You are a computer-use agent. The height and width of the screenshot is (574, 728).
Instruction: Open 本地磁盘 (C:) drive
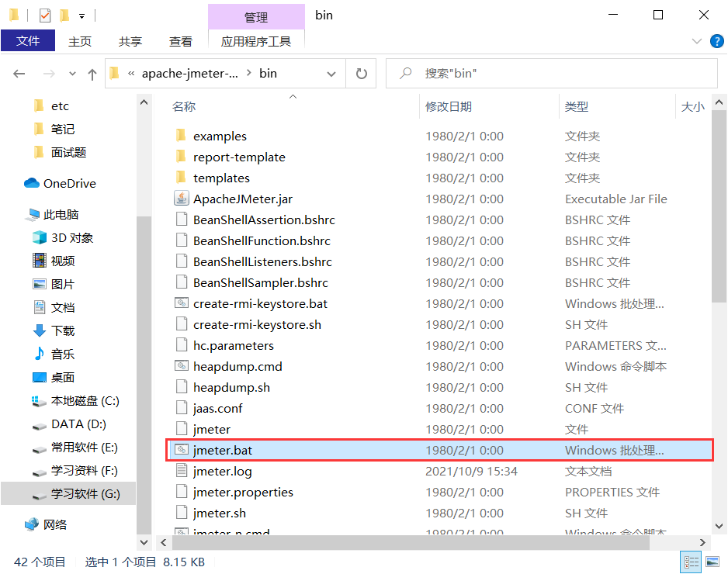pos(75,400)
